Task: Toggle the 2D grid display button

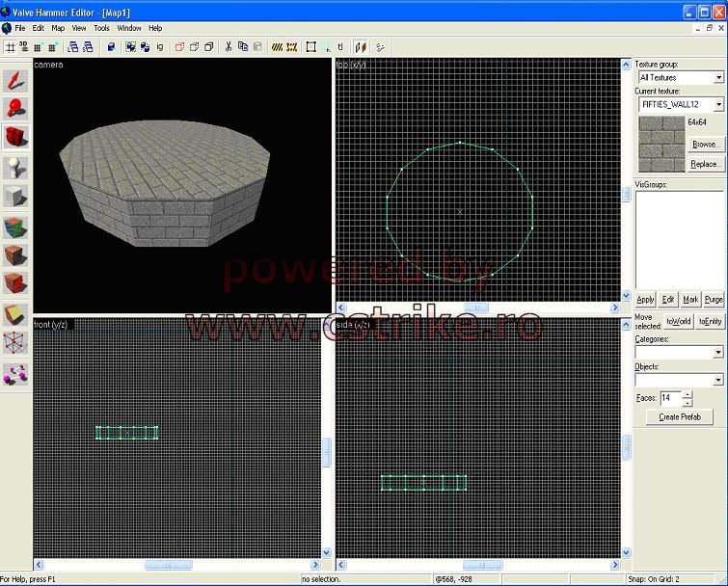Action: (11, 46)
